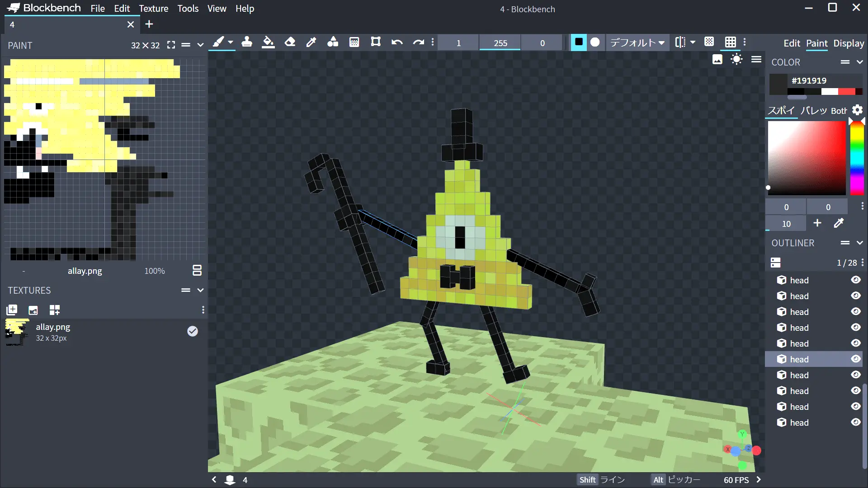Click the Create Texture icon
Screen dimensions: 868x488
pyautogui.click(x=33, y=310)
